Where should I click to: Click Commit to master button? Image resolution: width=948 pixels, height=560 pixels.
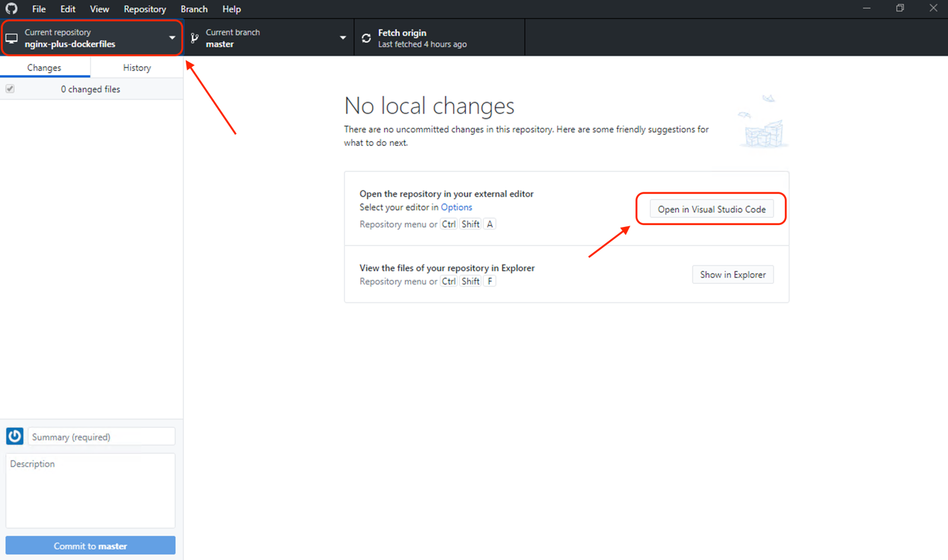click(90, 545)
